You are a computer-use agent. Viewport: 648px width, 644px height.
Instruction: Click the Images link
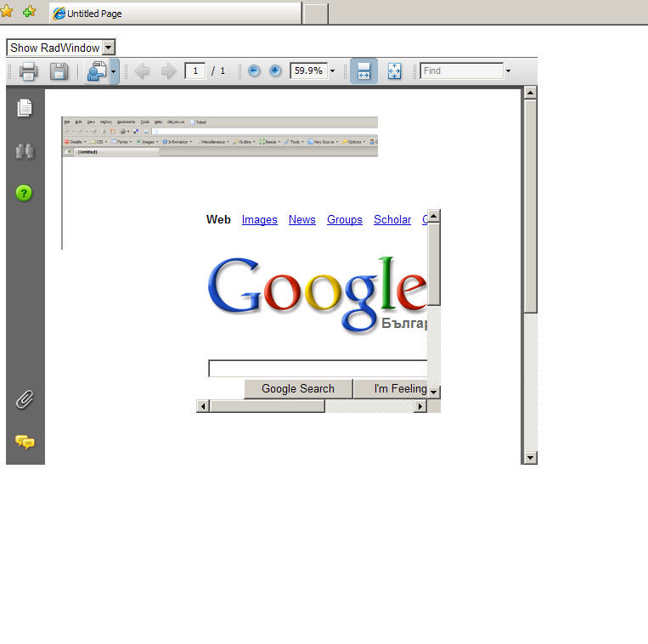[x=260, y=219]
